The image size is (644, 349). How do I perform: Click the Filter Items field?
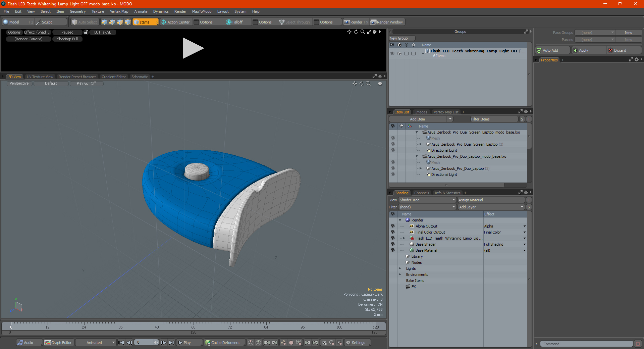tap(494, 119)
